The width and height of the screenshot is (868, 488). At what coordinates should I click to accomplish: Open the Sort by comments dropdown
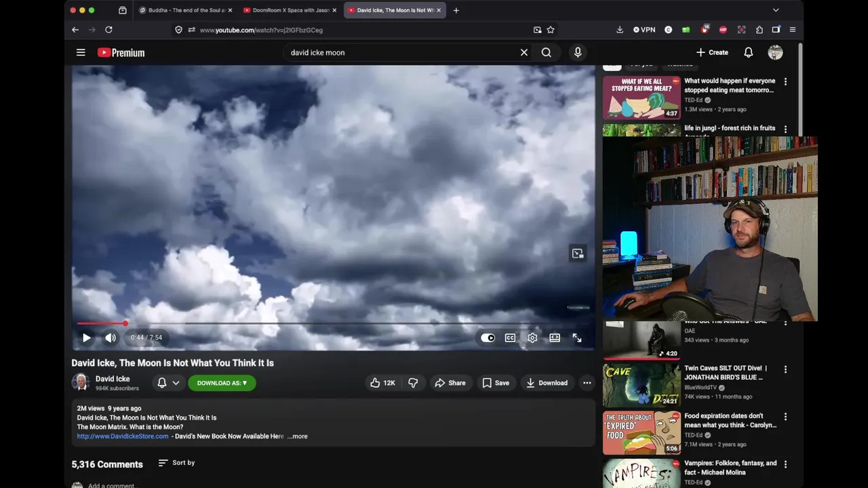176,463
